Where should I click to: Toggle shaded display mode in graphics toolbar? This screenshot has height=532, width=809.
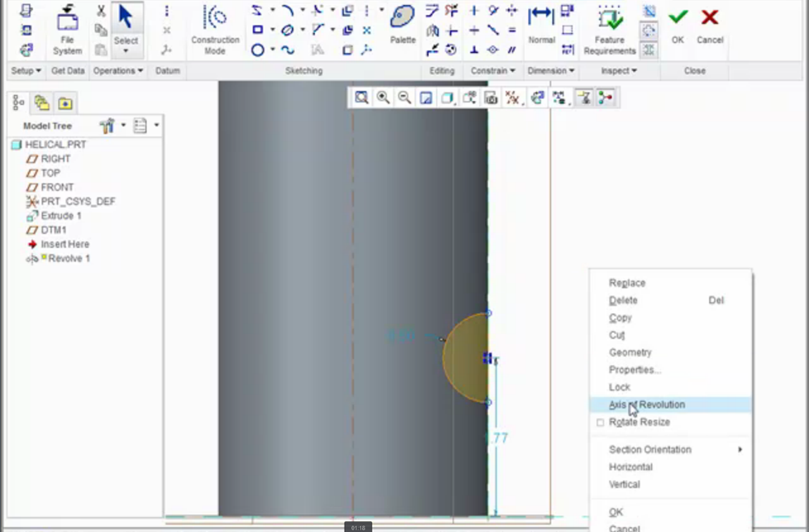click(445, 97)
